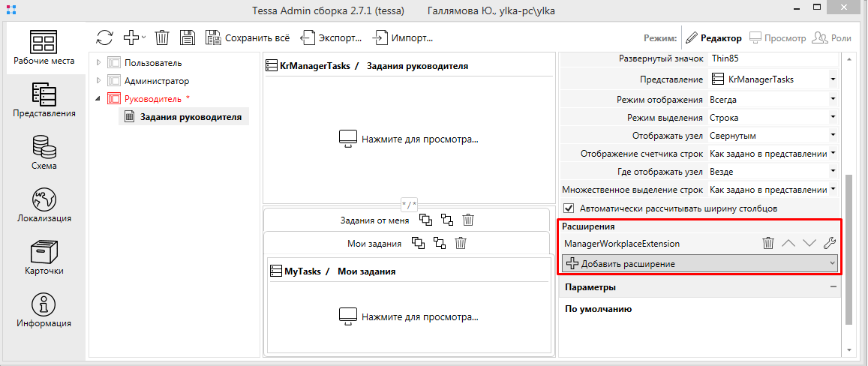Image resolution: width=868 pixels, height=366 pixels.
Task: Delete the 'Задания от меня' tab via trash icon
Action: pyautogui.click(x=468, y=220)
